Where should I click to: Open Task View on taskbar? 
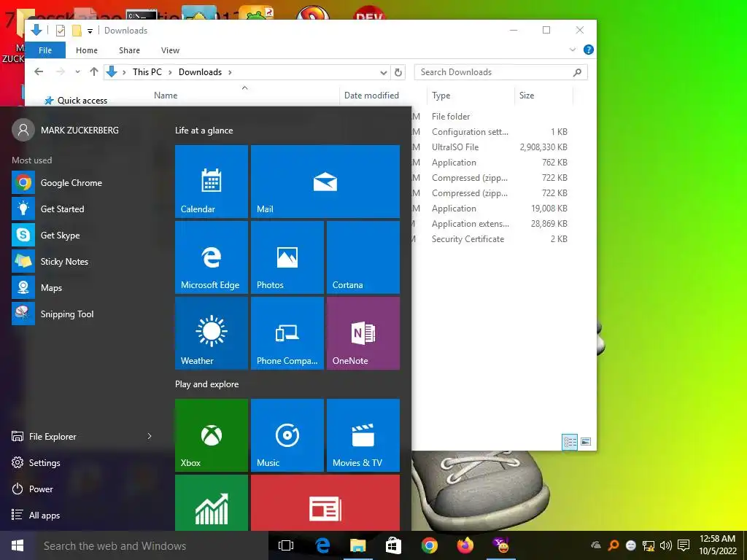286,545
